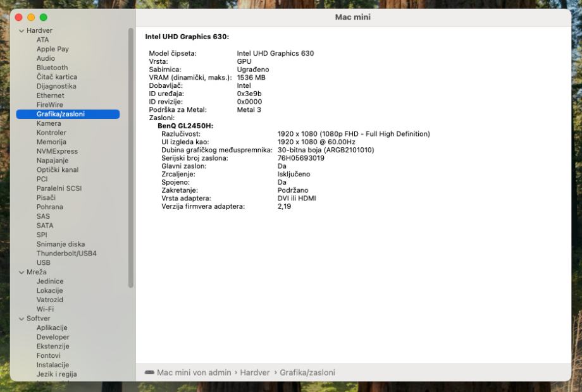
Task: Click Grafika/zasloni in the path bar
Action: pos(307,372)
